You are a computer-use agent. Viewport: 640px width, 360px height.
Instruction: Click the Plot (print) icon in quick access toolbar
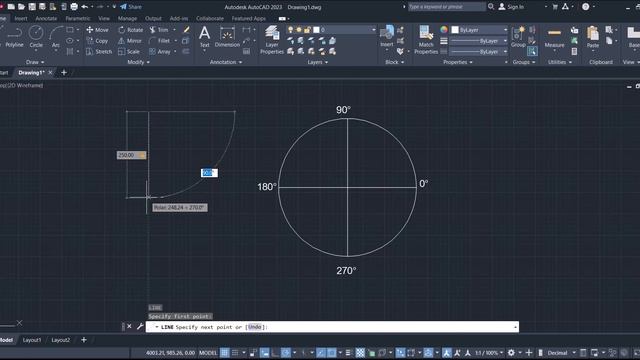(x=74, y=7)
